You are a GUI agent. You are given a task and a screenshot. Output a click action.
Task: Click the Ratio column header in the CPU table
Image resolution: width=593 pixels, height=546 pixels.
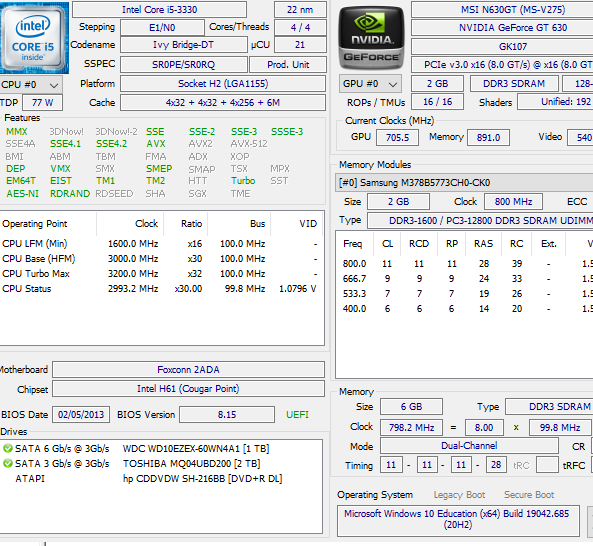tap(185, 224)
